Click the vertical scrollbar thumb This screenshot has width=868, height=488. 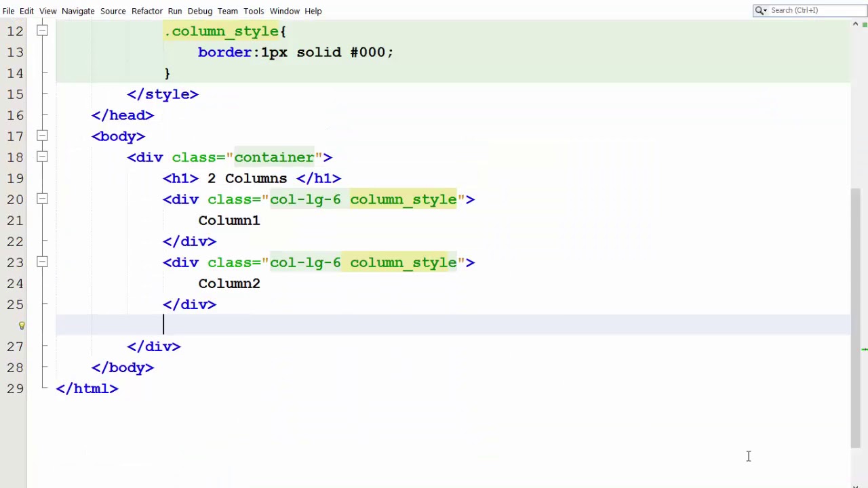pos(855,317)
